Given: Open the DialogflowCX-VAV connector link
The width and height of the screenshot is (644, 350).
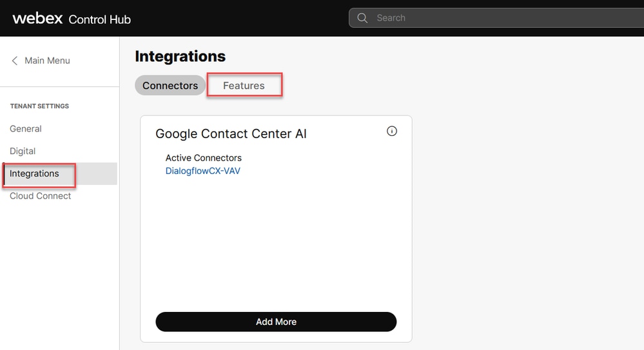Looking at the screenshot, I should 203,171.
